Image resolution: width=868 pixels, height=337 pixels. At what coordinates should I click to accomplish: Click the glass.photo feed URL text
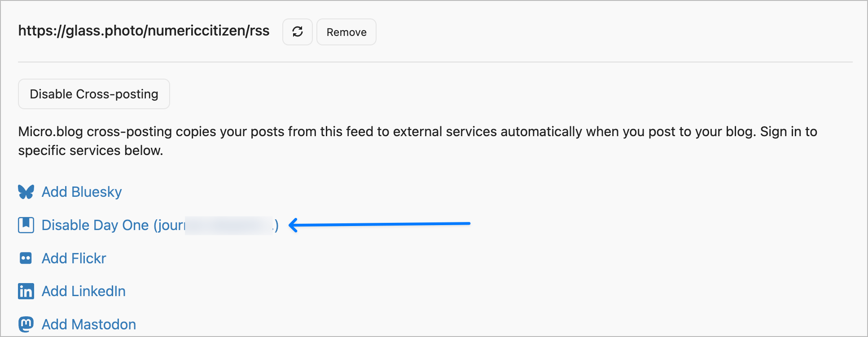[144, 31]
